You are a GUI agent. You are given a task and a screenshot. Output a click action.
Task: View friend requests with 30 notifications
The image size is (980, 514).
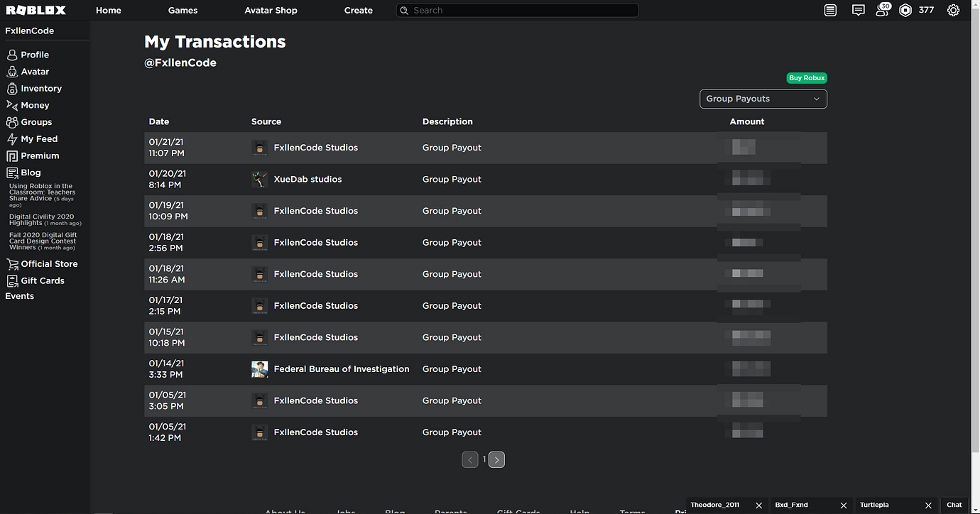point(882,10)
